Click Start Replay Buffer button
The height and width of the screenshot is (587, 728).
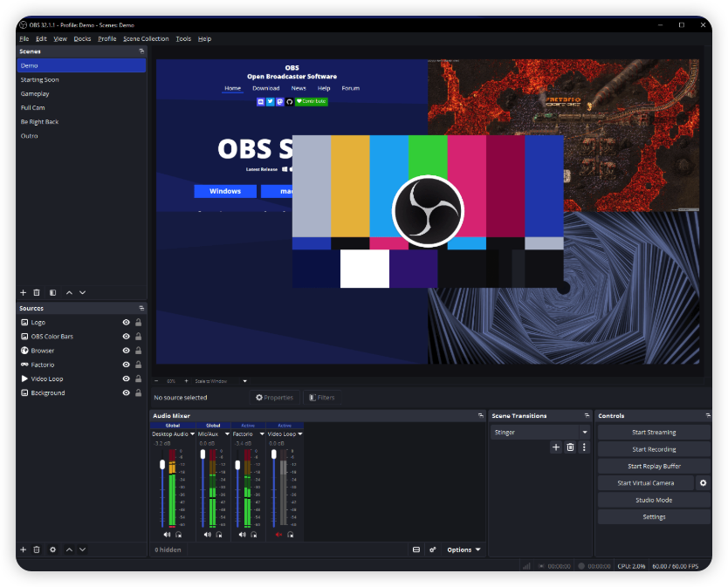click(654, 467)
